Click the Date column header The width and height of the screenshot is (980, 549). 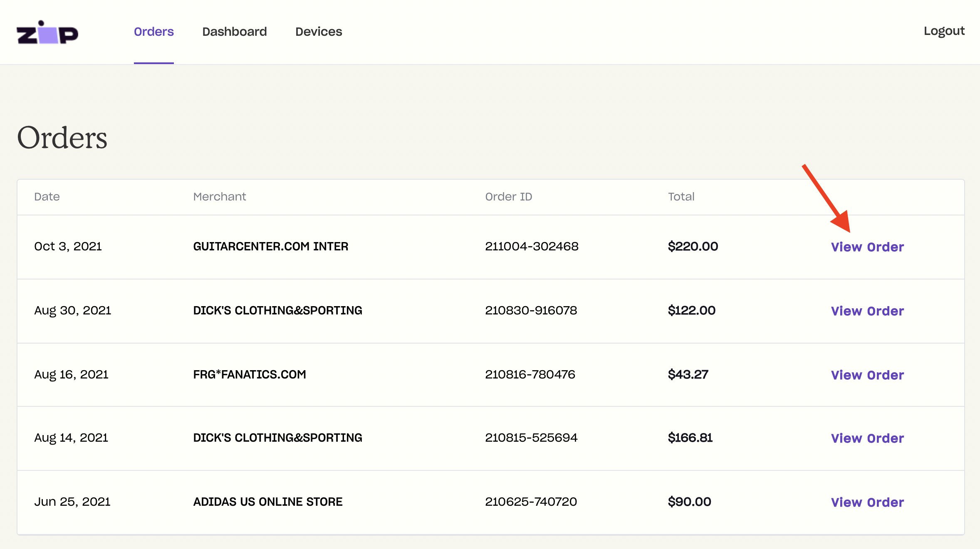[x=47, y=197]
